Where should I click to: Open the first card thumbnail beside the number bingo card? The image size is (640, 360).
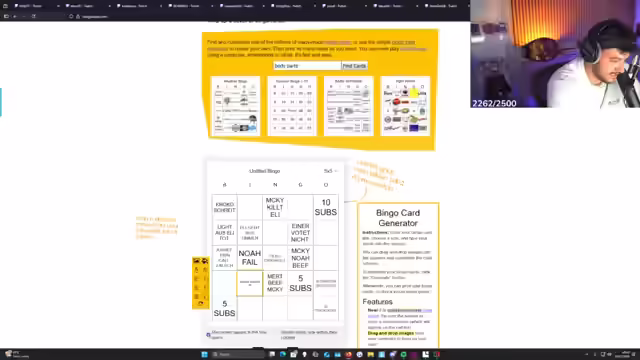click(236, 106)
